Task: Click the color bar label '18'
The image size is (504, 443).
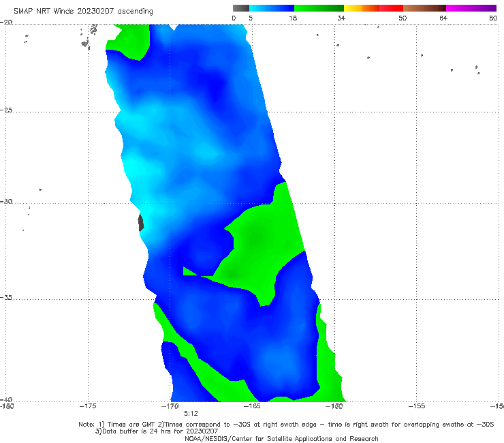Action: (x=293, y=18)
